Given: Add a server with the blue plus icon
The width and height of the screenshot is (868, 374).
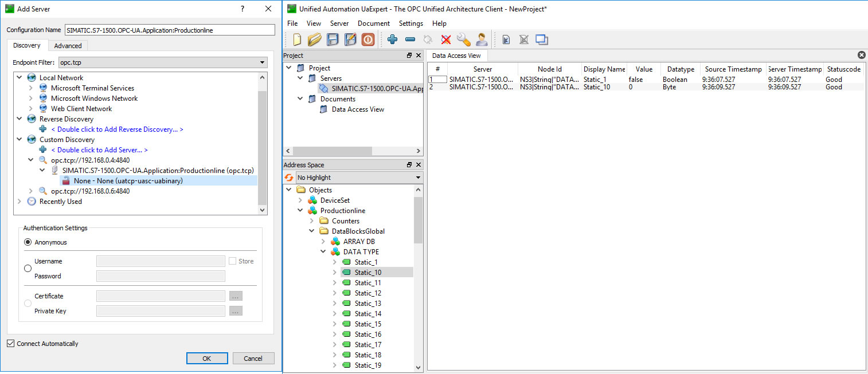Looking at the screenshot, I should [x=392, y=40].
